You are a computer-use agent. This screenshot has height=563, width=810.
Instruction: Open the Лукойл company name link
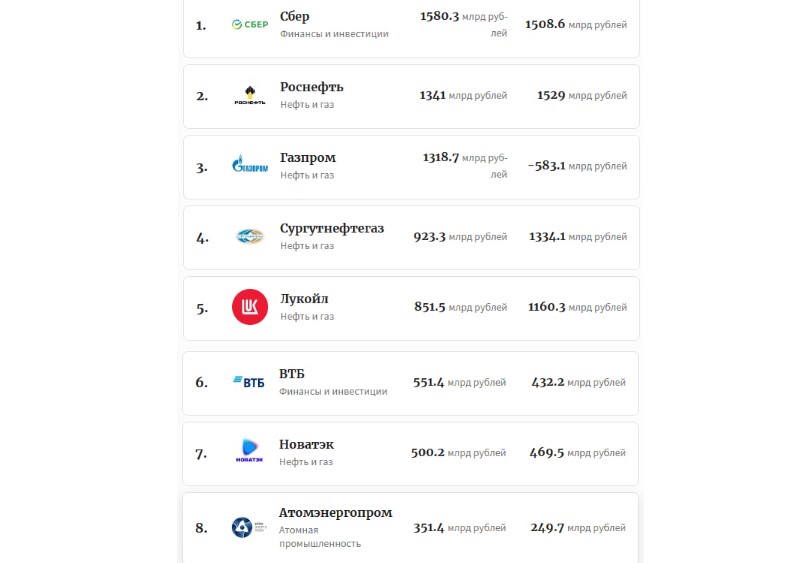[304, 299]
